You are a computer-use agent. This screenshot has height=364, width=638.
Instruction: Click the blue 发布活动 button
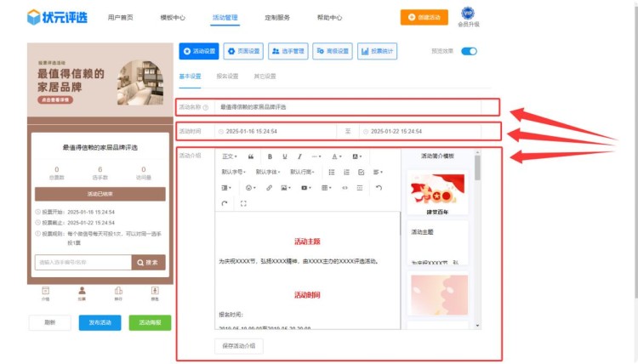tap(100, 323)
